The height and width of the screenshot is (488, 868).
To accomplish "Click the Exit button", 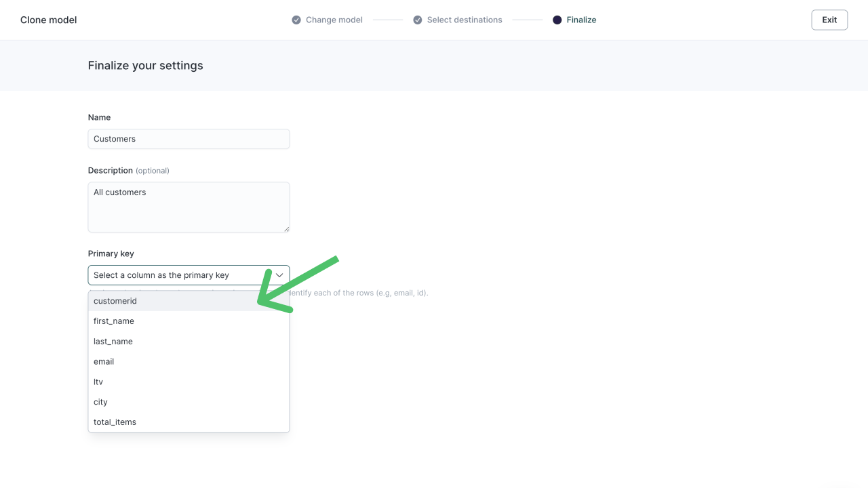I will 829,20.
